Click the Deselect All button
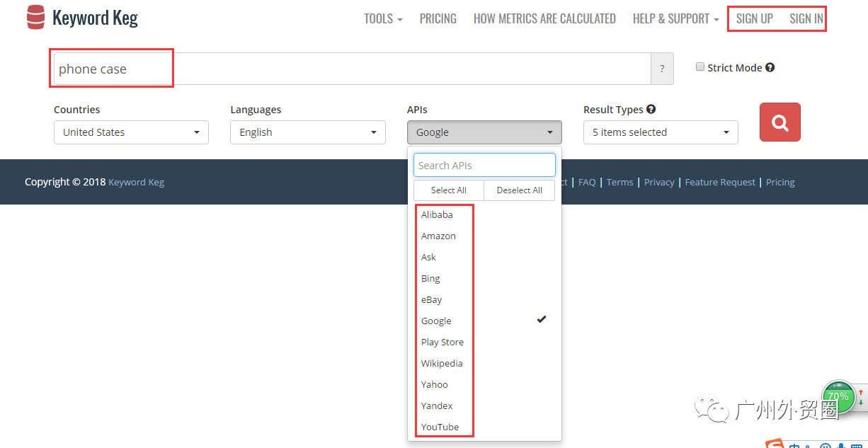The image size is (868, 448). 520,190
